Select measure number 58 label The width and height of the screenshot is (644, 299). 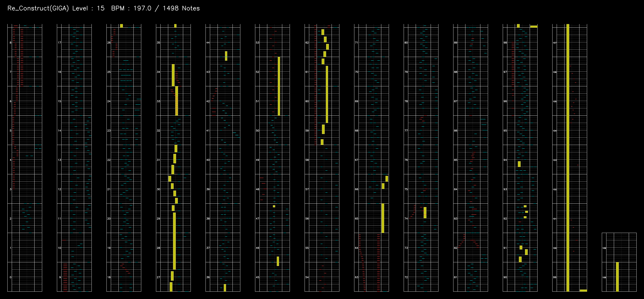(x=307, y=160)
